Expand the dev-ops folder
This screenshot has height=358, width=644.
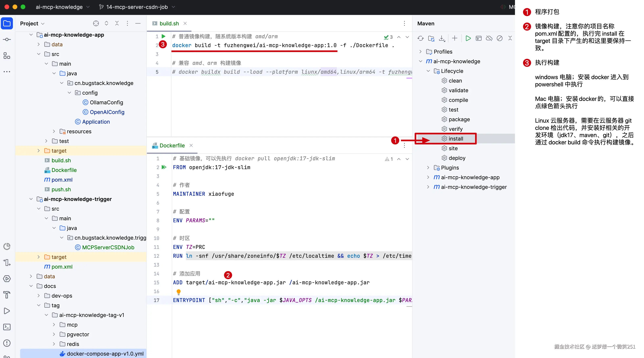(39, 296)
